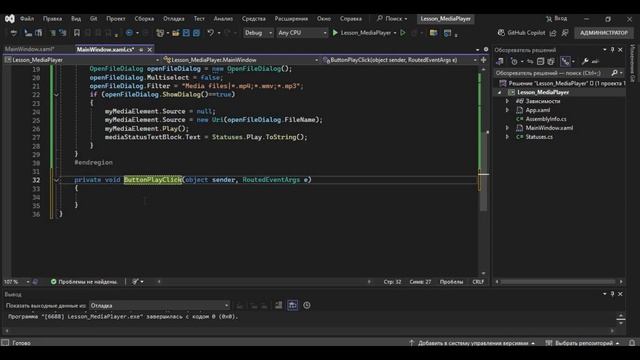
Task: Collapse all in Solution Explorer toolbar
Action: [x=540, y=62]
